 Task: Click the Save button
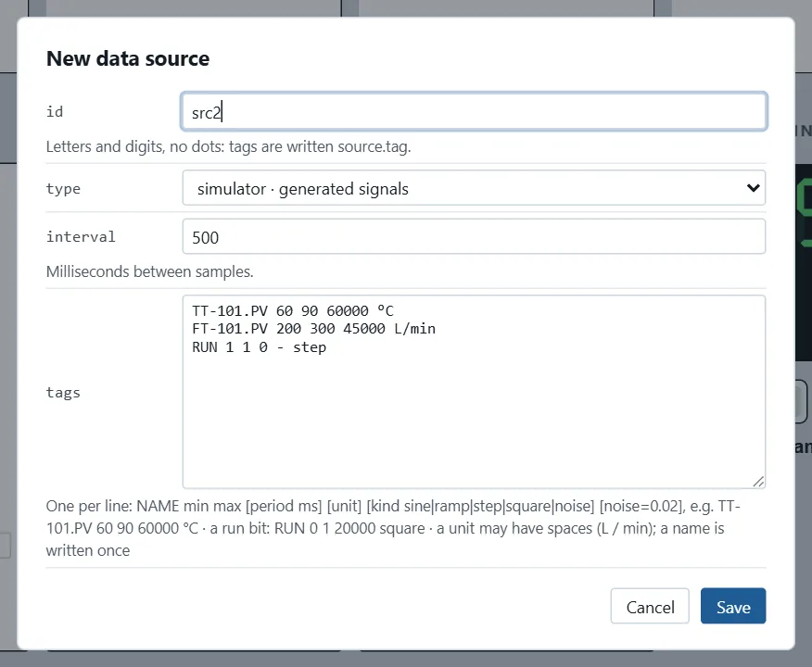[733, 607]
